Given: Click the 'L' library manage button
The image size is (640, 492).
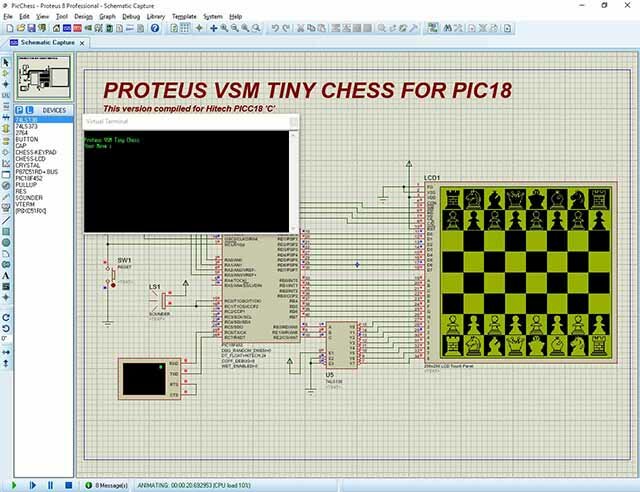Looking at the screenshot, I should point(29,110).
